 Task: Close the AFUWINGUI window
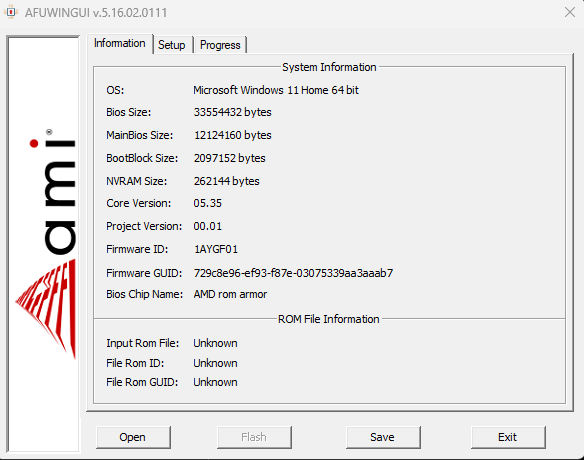pyautogui.click(x=569, y=12)
